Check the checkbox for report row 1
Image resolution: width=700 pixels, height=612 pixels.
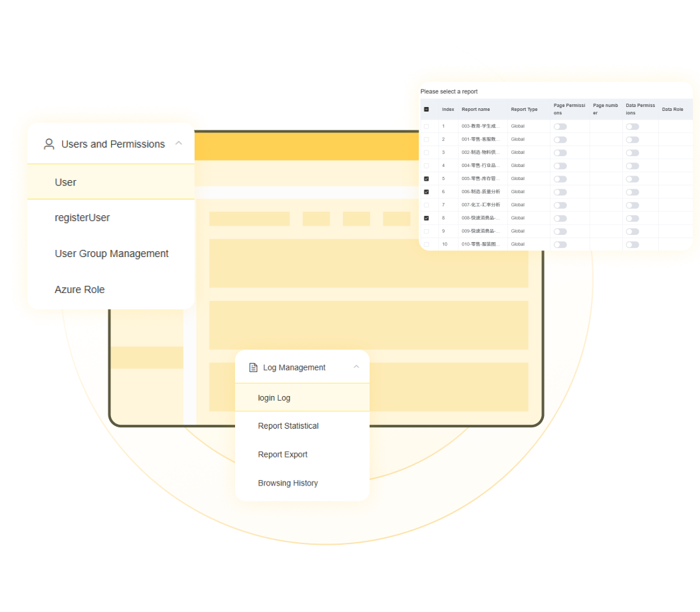(426, 127)
